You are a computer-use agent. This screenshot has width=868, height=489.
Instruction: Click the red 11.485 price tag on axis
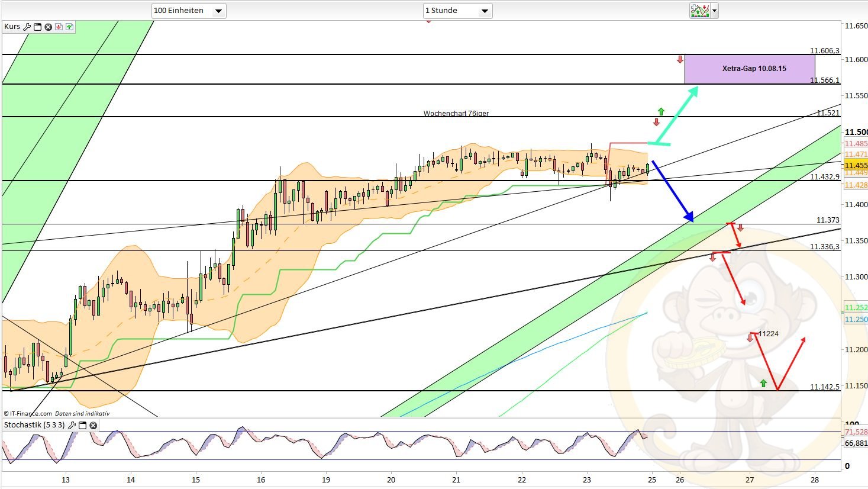856,144
